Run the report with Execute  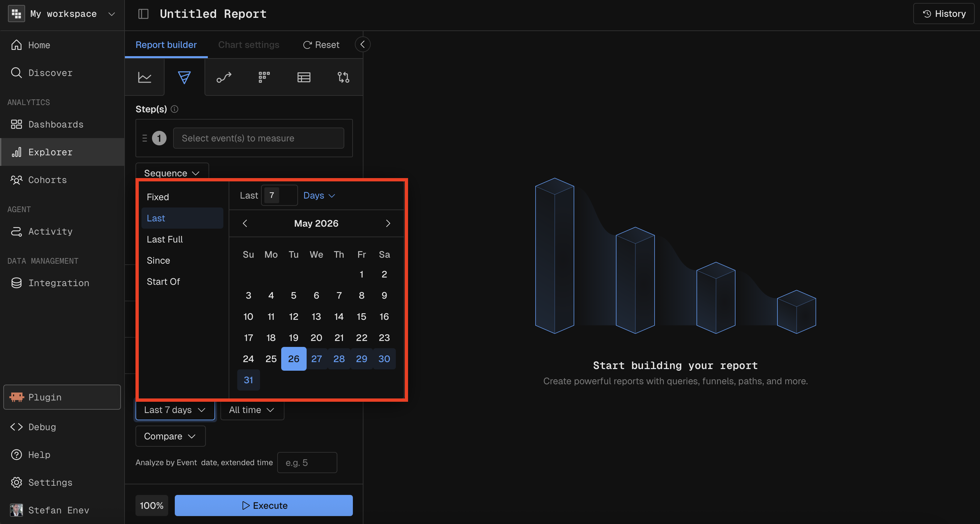pyautogui.click(x=264, y=505)
